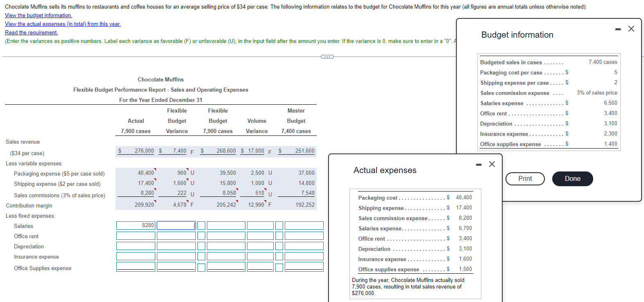Select the Depreciation Flexible Budget amount field
This screenshot has width=644, height=302.
226,246
